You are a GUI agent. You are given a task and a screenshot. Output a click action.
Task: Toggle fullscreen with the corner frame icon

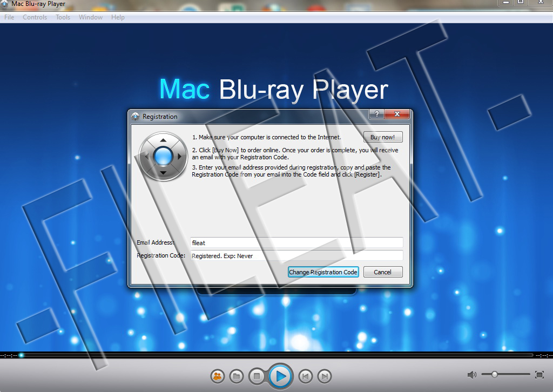[539, 375]
